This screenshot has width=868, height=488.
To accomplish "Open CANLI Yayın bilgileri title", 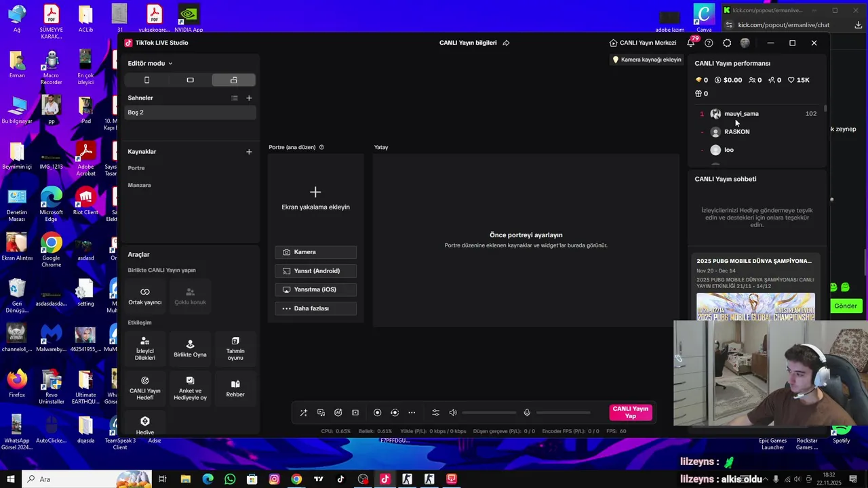I will coord(468,43).
